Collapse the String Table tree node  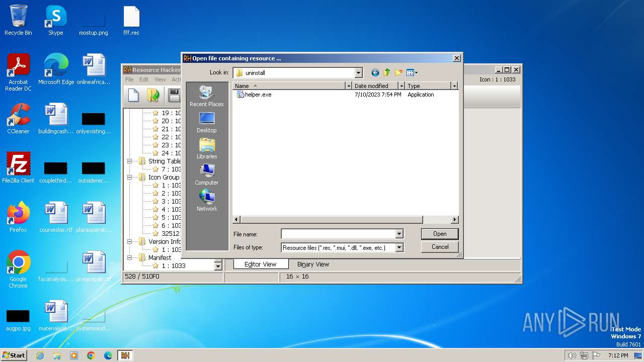pyautogui.click(x=129, y=161)
